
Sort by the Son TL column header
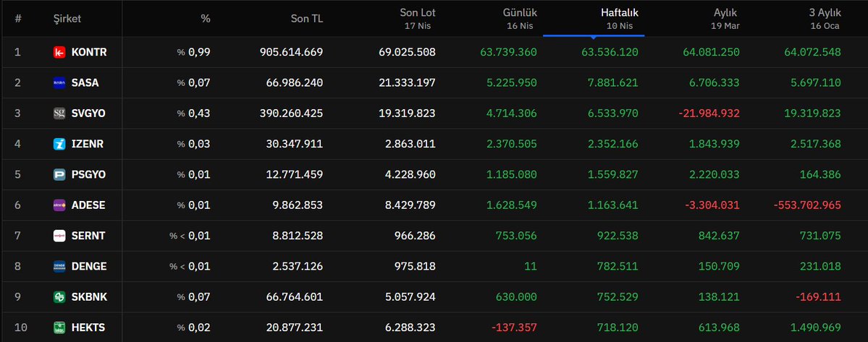tap(307, 19)
